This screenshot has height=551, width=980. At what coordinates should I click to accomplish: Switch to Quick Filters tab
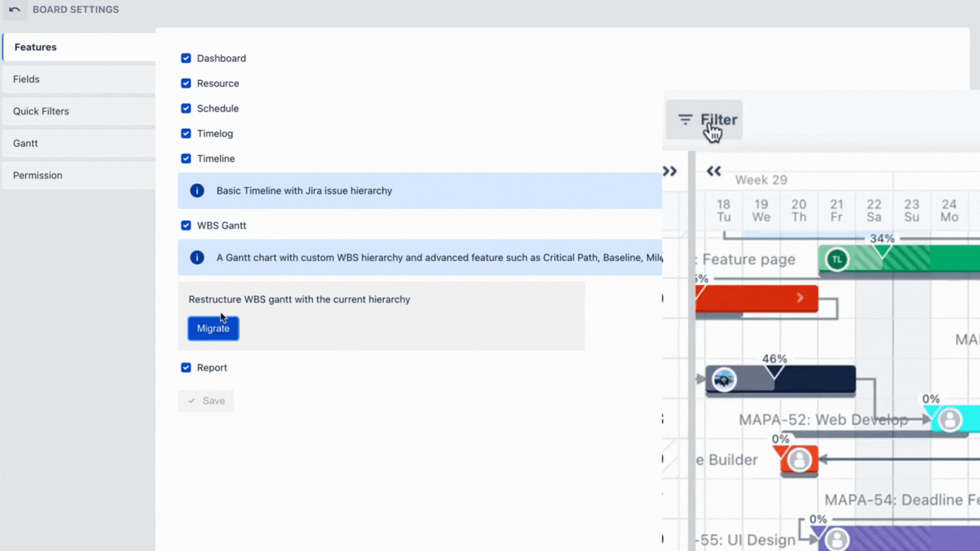click(79, 111)
